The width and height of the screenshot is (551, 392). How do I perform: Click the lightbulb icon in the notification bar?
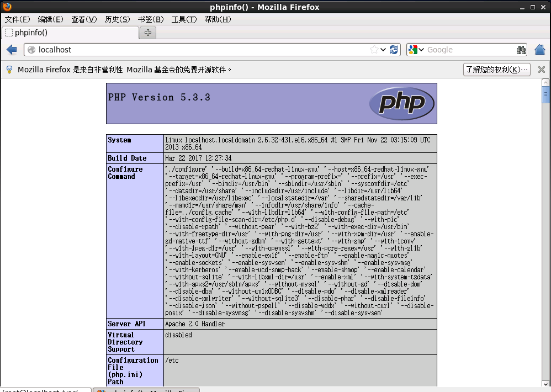coord(9,70)
